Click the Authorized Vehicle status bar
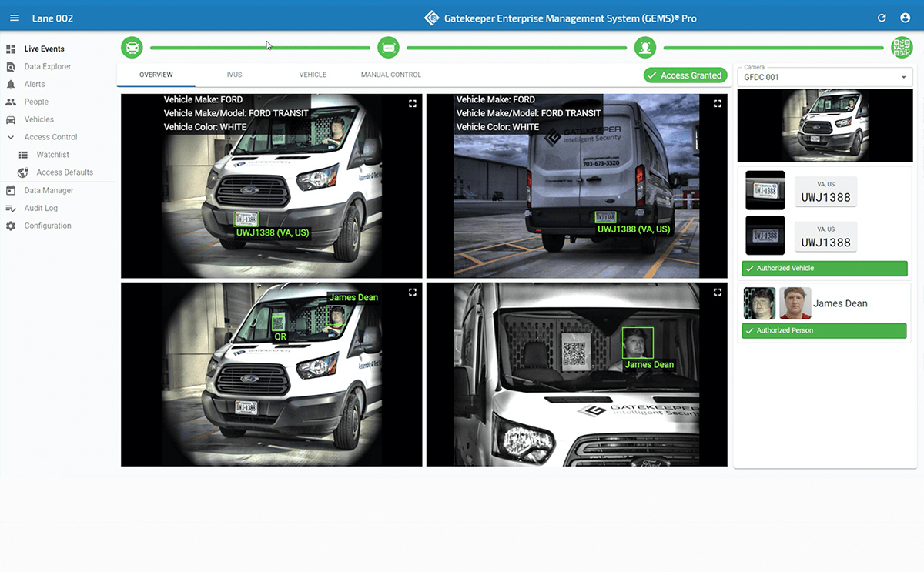 [x=824, y=269]
